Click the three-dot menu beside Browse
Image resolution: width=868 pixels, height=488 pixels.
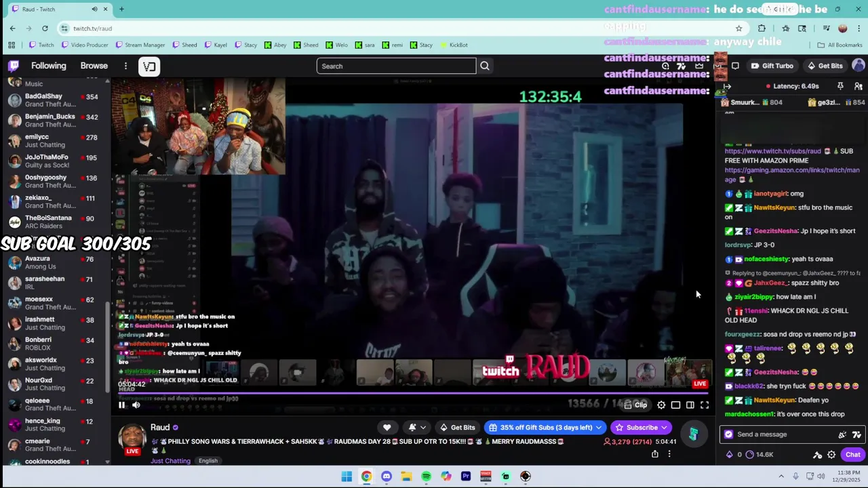(x=125, y=66)
